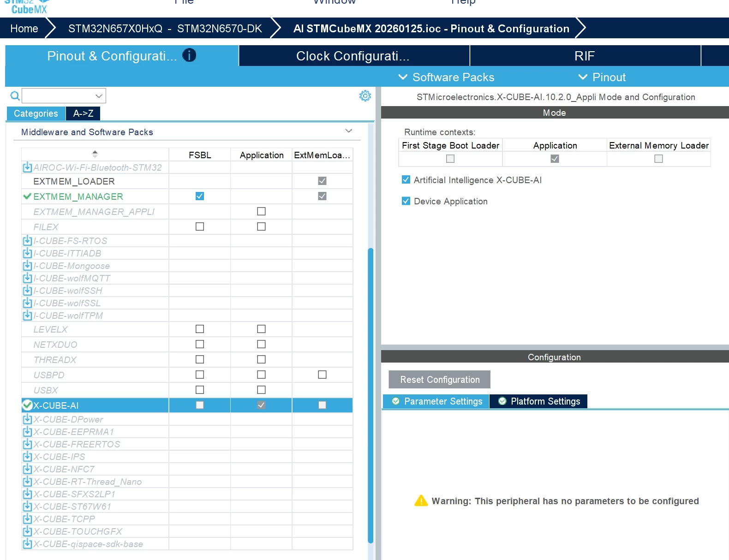Uncheck Artificial Intelligence X-CUBE-AI checkbox
729x560 pixels.
(406, 179)
